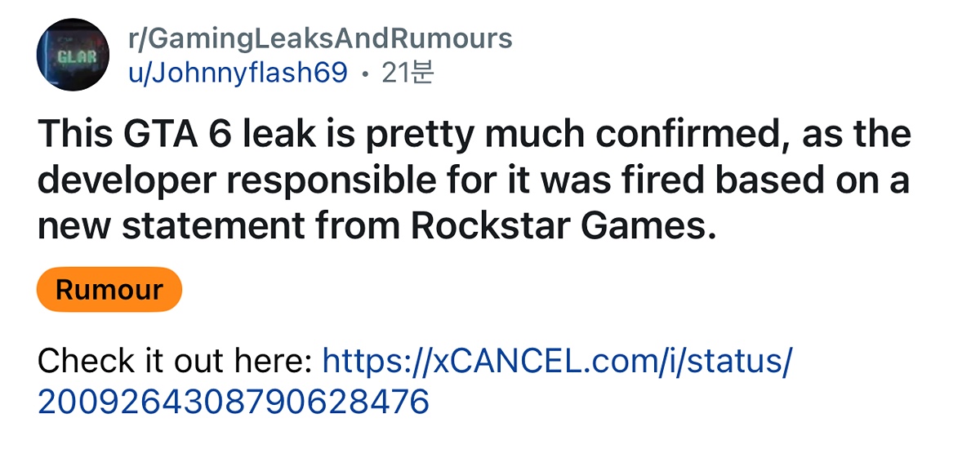Viewport: 980px width, 449px height.
Task: Click the 2009264308790628476 link ID line
Action: 234,401
